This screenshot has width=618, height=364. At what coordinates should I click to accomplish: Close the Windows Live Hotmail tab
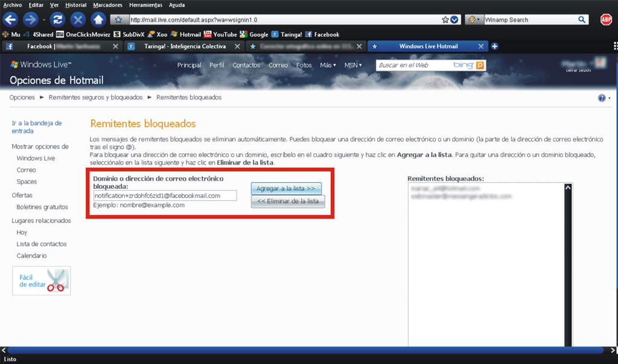point(481,46)
